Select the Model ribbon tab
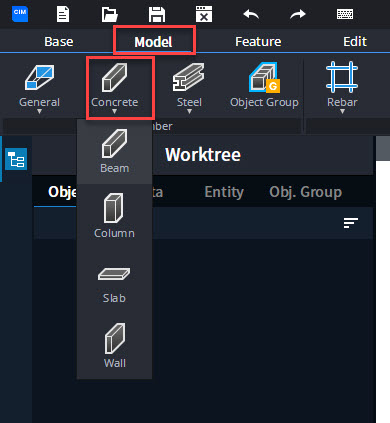This screenshot has height=423, width=390. (x=153, y=42)
